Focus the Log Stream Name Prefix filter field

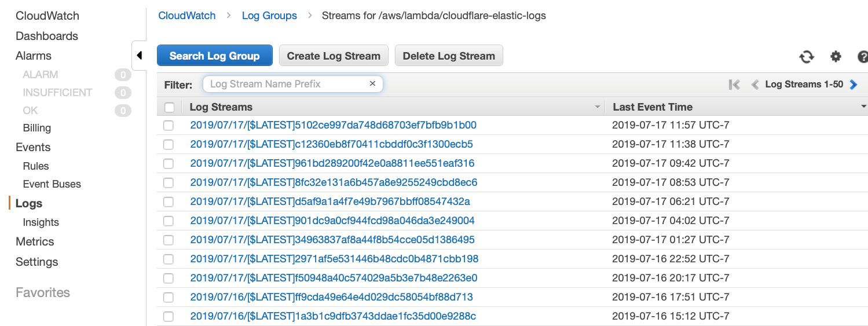pos(287,84)
